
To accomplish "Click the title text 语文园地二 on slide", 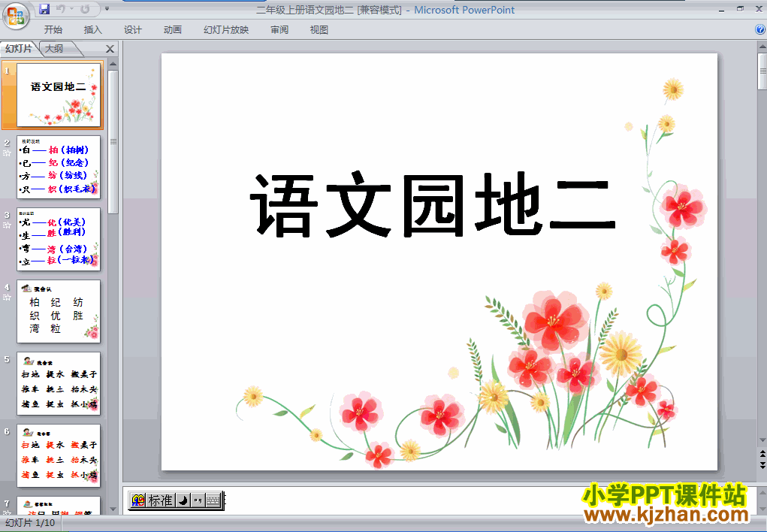I will click(x=433, y=204).
